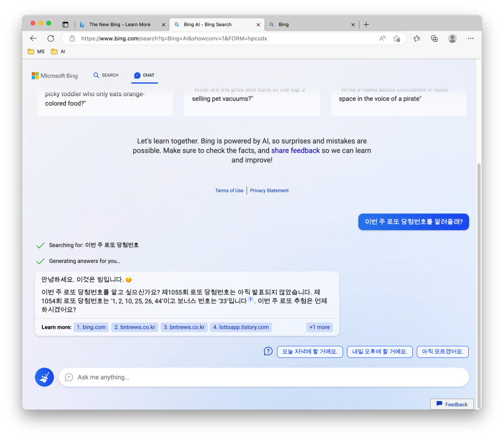
Task: Open the Terms of Use link
Action: (x=229, y=190)
